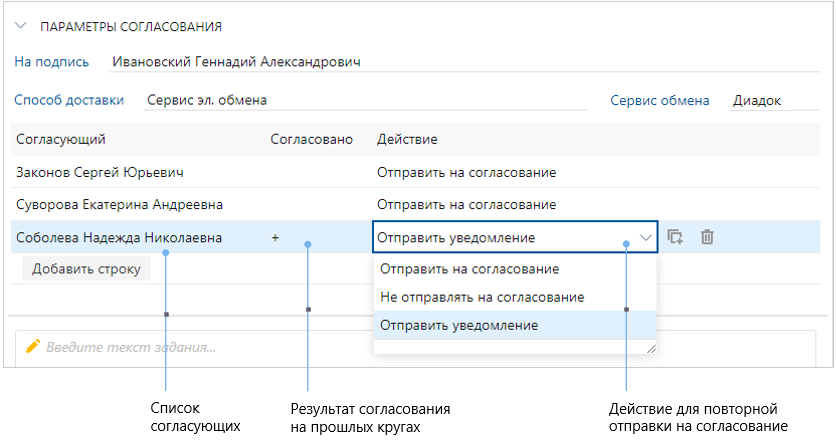This screenshot has height=443, width=836.
Task: Click the Сервис эл. обмена delivery field
Action: (x=207, y=100)
